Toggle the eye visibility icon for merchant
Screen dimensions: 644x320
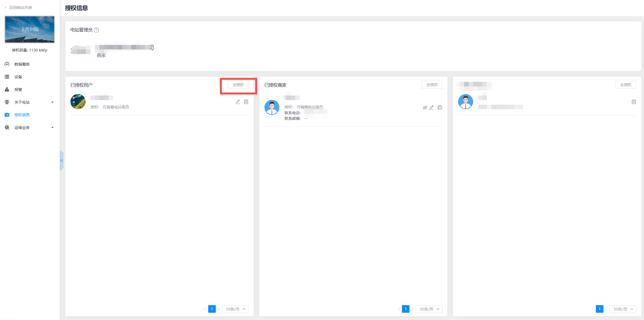pos(425,107)
